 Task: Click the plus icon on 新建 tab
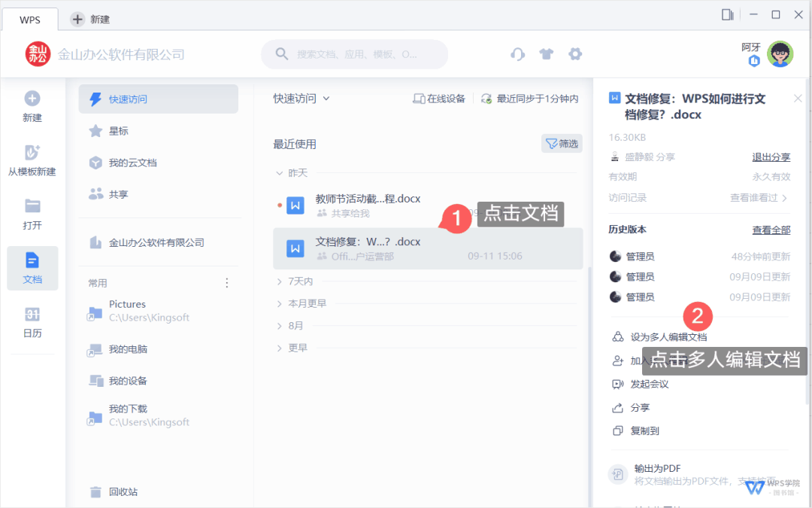click(x=77, y=19)
